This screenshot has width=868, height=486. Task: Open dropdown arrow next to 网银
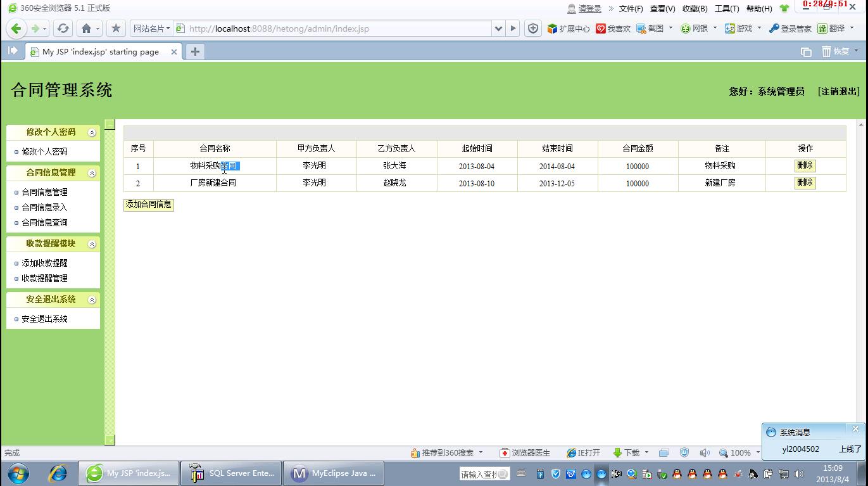pos(715,28)
